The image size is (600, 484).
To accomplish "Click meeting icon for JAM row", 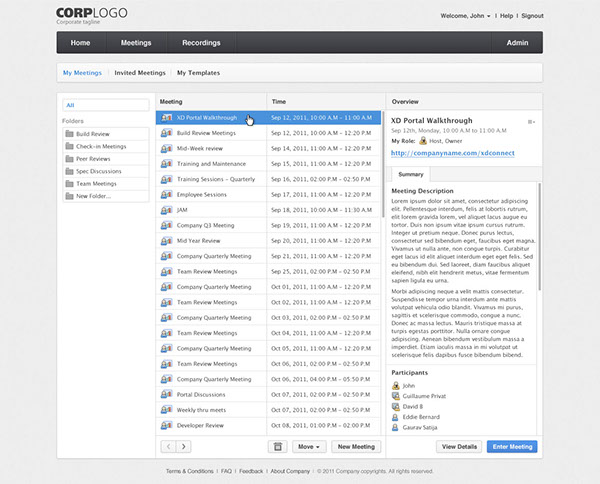I will [166, 210].
